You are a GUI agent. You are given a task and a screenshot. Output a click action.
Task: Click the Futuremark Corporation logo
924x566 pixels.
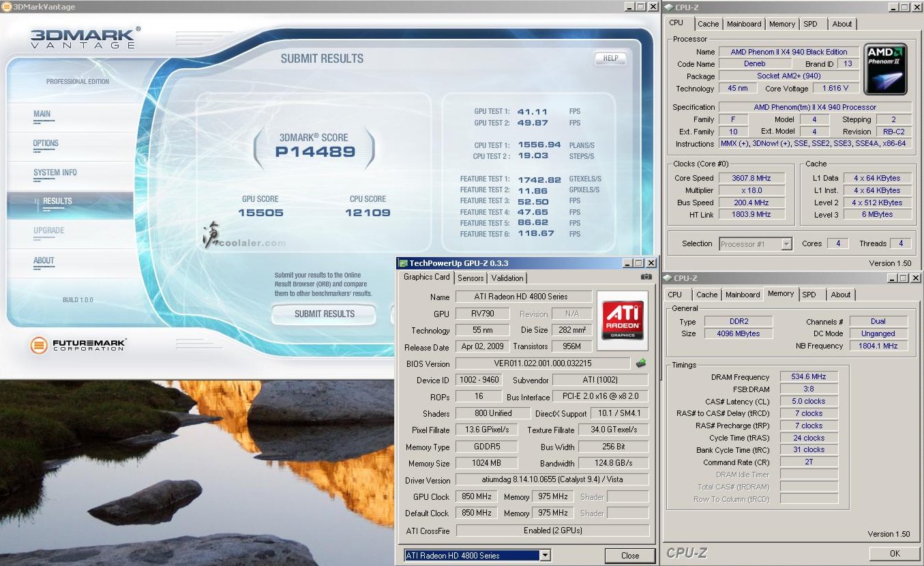78,345
